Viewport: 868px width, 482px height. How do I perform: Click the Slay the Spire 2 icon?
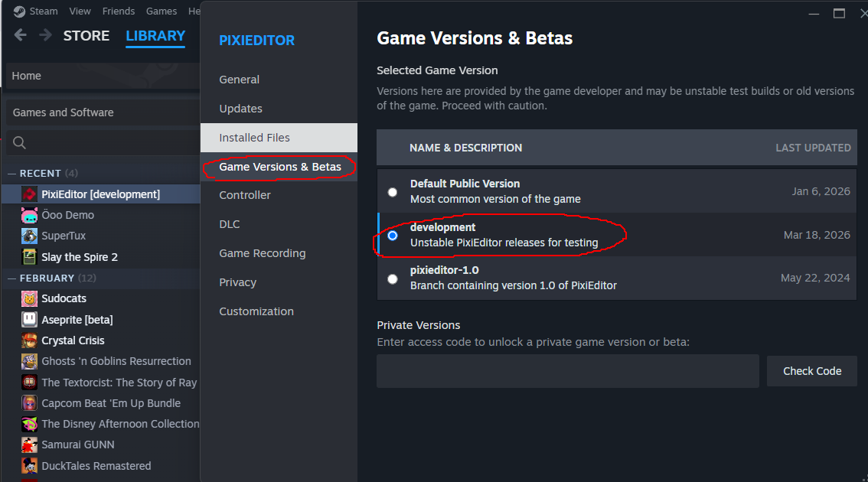(x=29, y=257)
